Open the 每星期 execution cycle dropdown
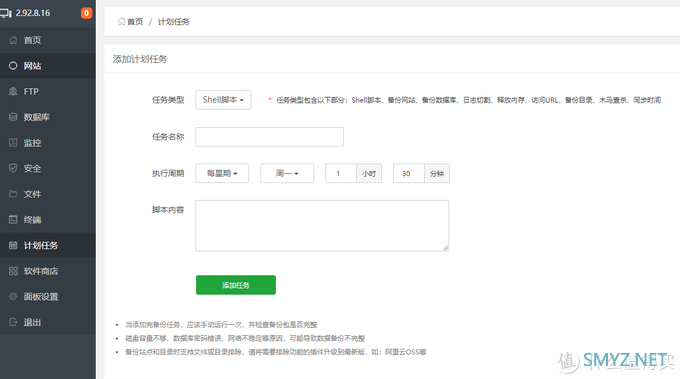 tap(222, 173)
